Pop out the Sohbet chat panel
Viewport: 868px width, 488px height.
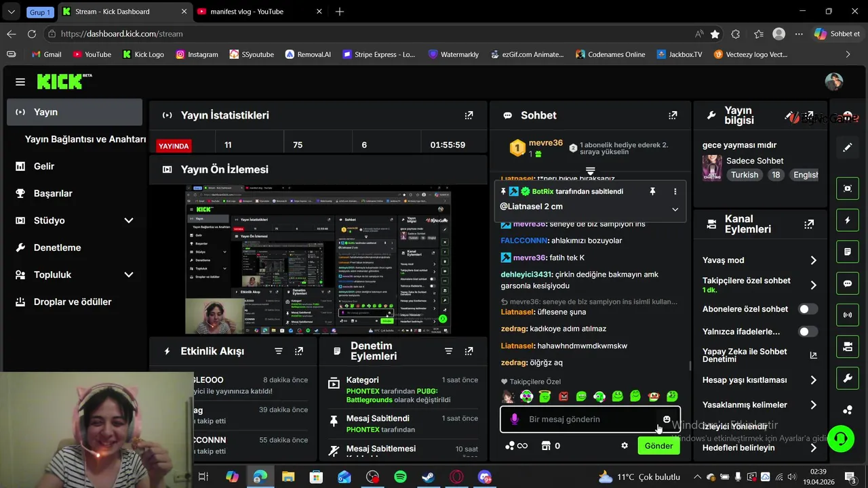(x=673, y=115)
